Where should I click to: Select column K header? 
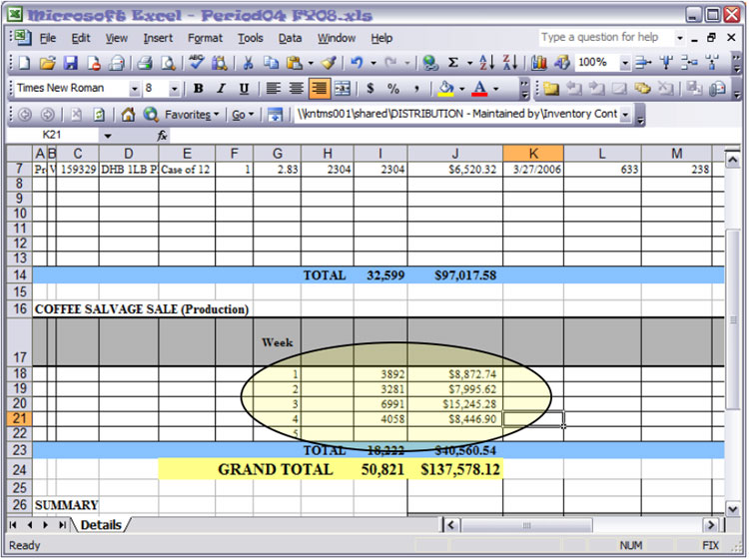(x=533, y=154)
